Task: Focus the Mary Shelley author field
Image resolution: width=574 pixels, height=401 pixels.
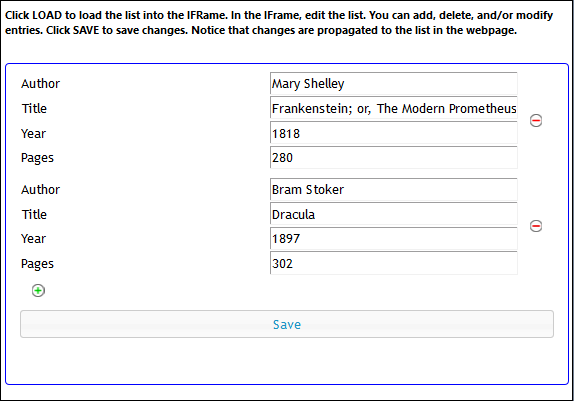Action: (394, 83)
